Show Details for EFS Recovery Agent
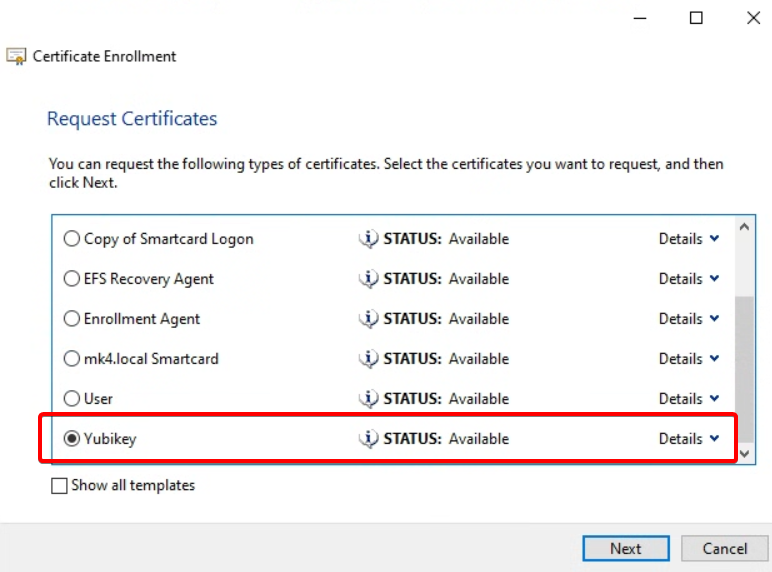The height and width of the screenshot is (572, 772). coord(688,279)
